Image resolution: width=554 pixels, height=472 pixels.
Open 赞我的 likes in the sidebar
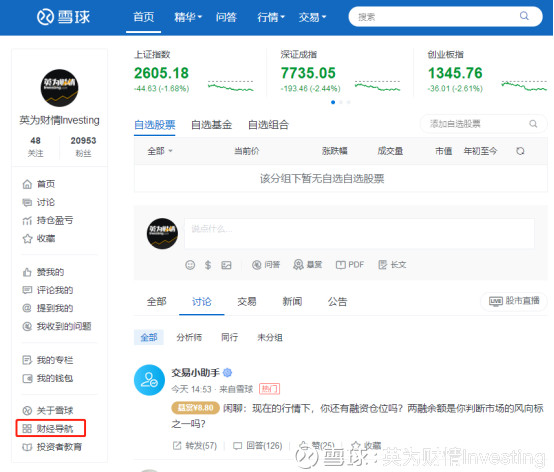tap(43, 272)
